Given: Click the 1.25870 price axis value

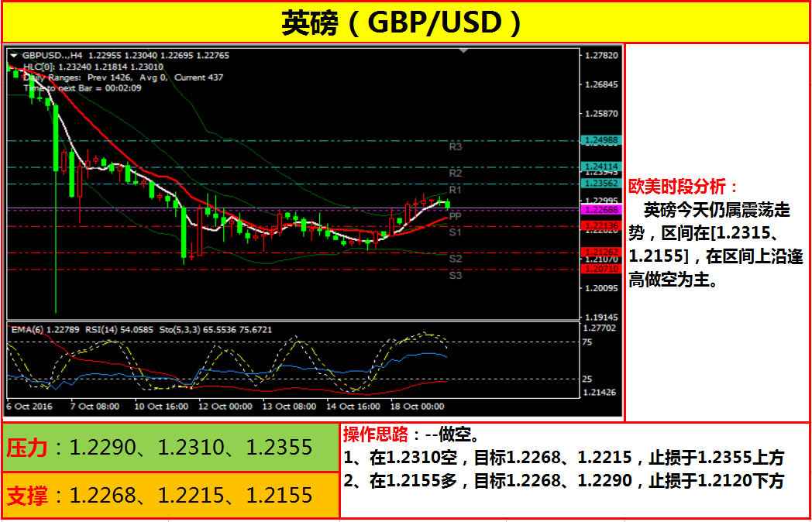Looking at the screenshot, I should [x=600, y=113].
